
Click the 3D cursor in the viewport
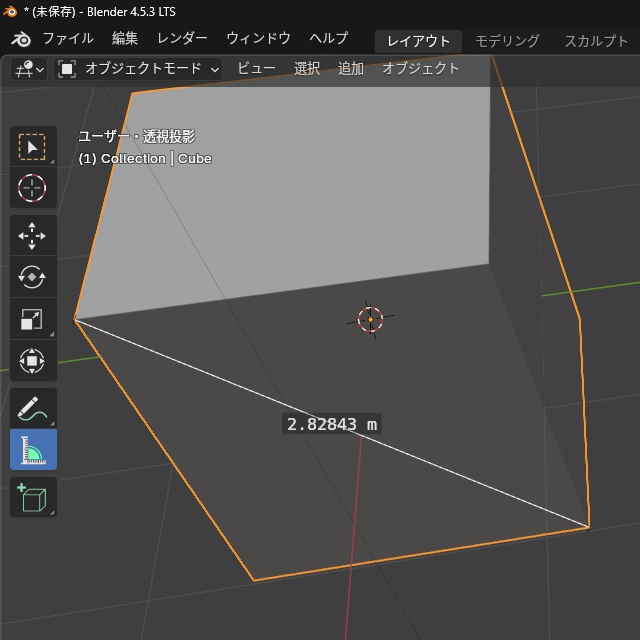coord(370,320)
